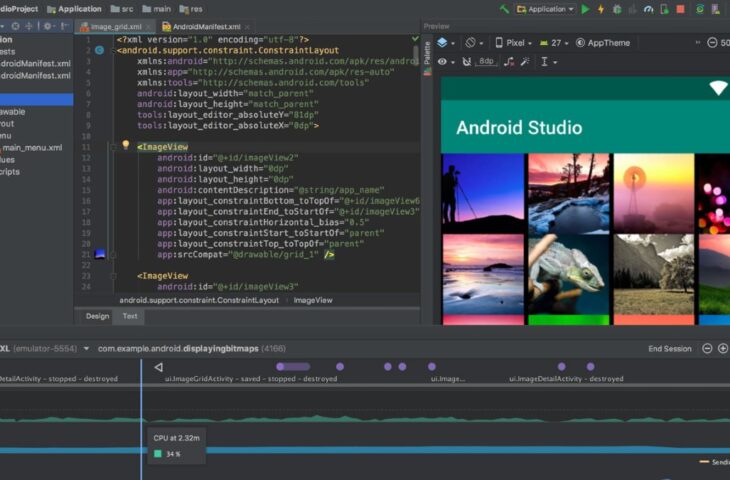Close the AndroidManifest.xml editor tab
730x480 pixels.
[x=247, y=27]
